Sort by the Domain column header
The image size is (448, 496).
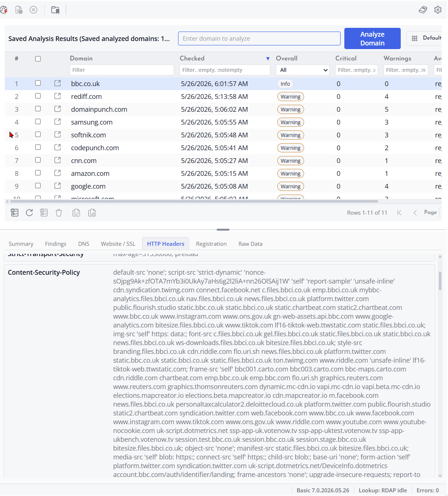81,58
